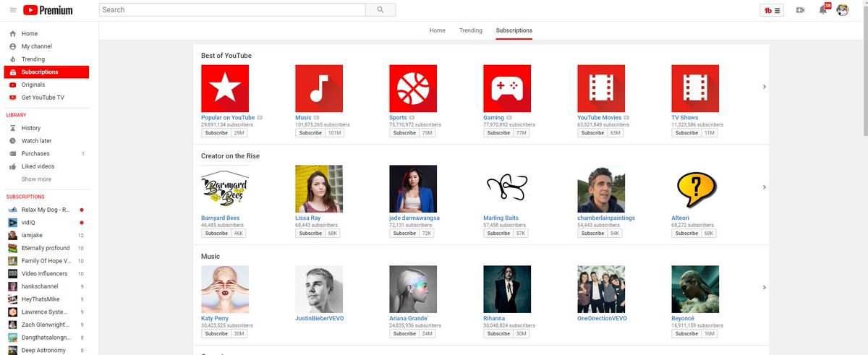Open the YouTube Movies film icon
Viewport: 868px width, 355px height.
(601, 88)
